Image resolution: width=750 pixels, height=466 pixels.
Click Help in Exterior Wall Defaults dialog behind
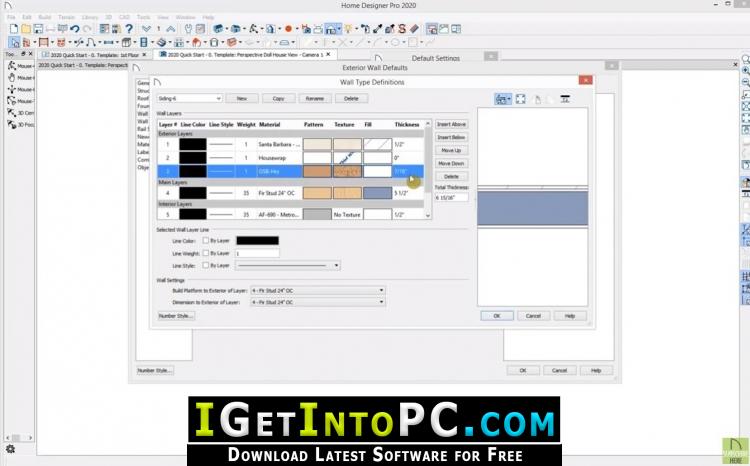click(596, 370)
